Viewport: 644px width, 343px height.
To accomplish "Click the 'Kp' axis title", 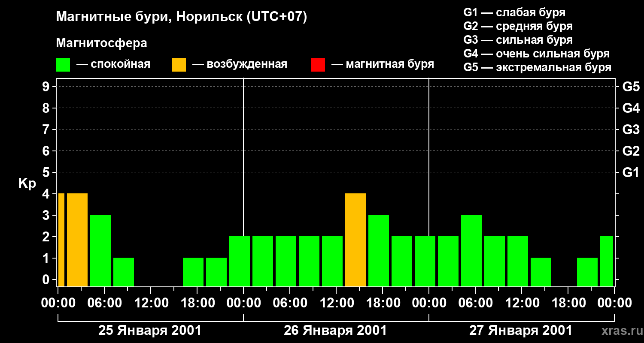I will pyautogui.click(x=27, y=184).
